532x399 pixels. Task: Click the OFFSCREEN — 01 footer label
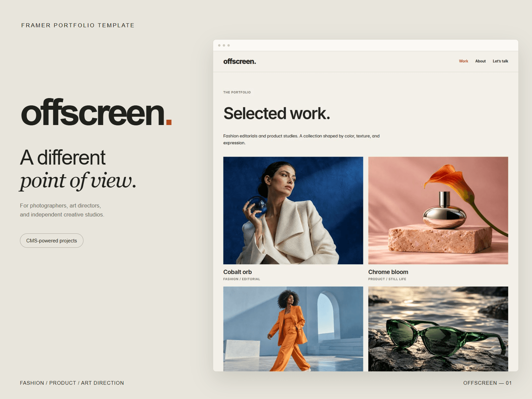point(487,383)
